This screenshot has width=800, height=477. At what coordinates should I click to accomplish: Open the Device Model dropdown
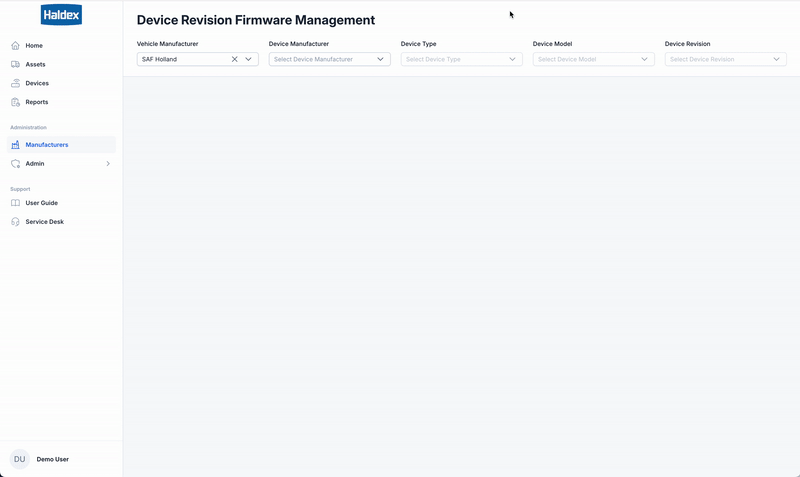pyautogui.click(x=593, y=59)
